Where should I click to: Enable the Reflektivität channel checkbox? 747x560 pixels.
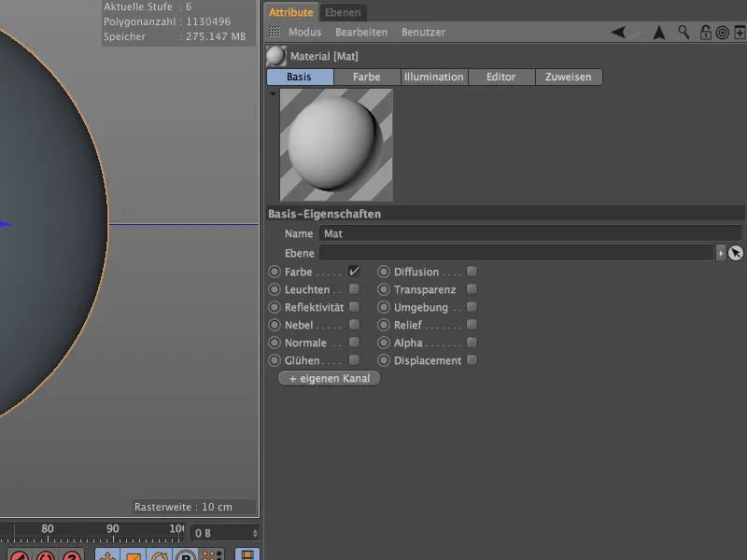[354, 307]
